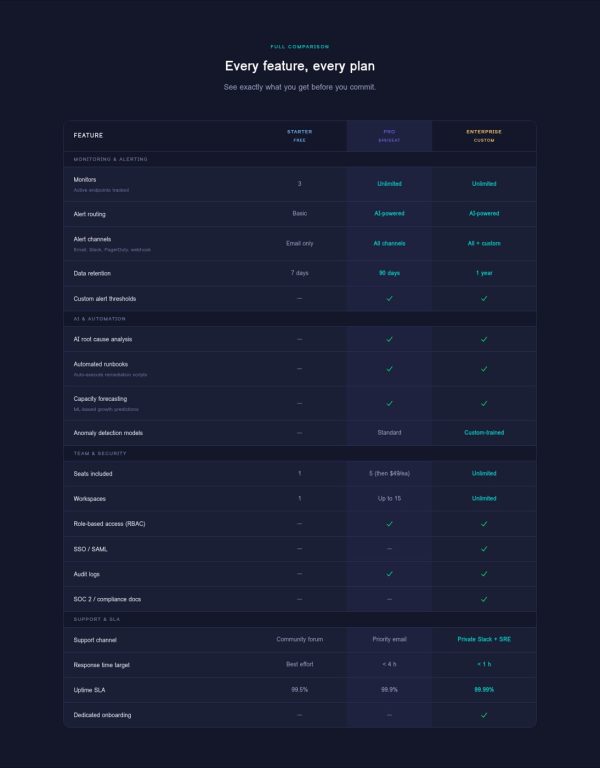This screenshot has width=600, height=768.
Task: Click the Custom alert thresholds checkmark under Enterprise
Action: click(x=484, y=298)
